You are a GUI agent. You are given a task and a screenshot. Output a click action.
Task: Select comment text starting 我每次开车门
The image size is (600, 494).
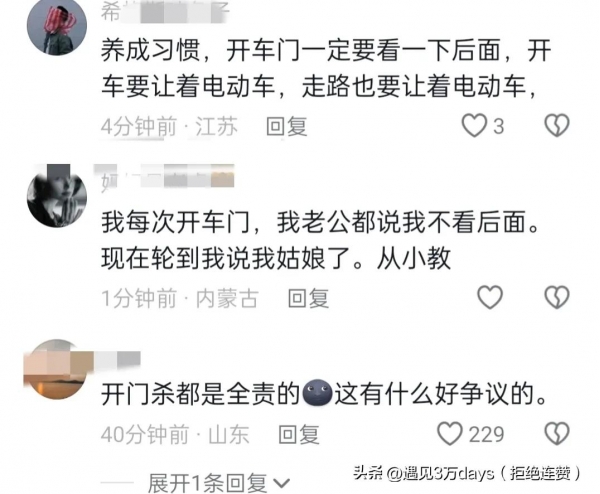(320, 240)
